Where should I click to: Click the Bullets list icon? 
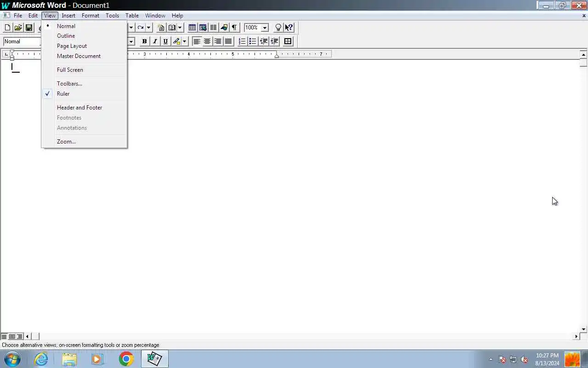(253, 41)
